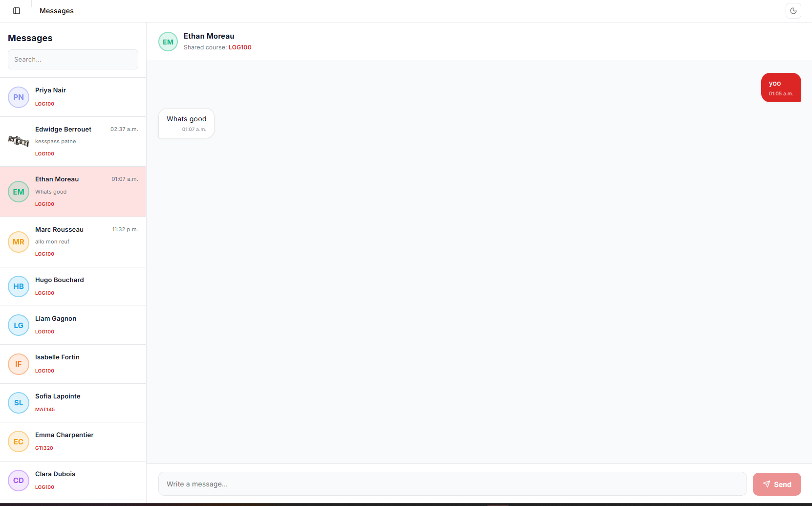
Task: Open Edwidge Berrouet's profile picture
Action: [19, 141]
